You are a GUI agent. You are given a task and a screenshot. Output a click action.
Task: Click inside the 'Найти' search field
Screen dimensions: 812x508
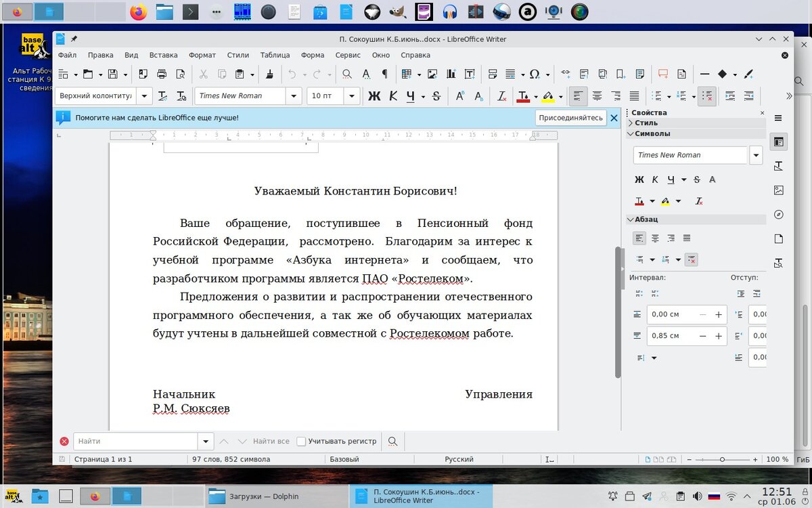(x=136, y=442)
